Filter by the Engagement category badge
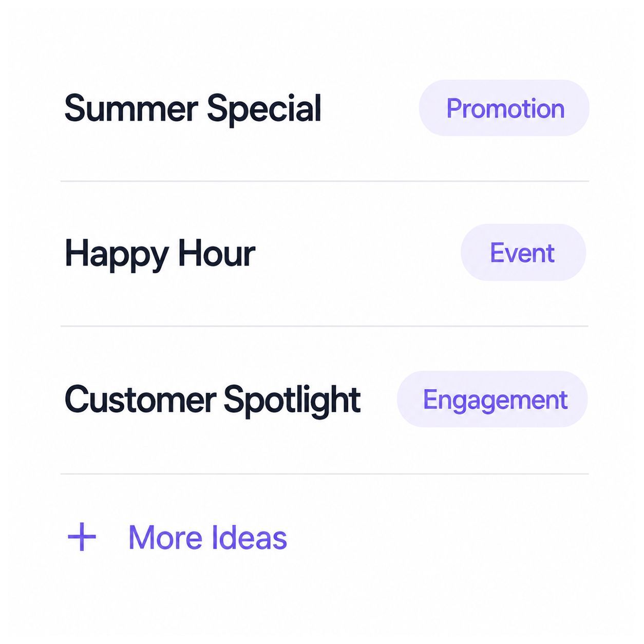Screen dimensions: 644x644 tap(492, 399)
